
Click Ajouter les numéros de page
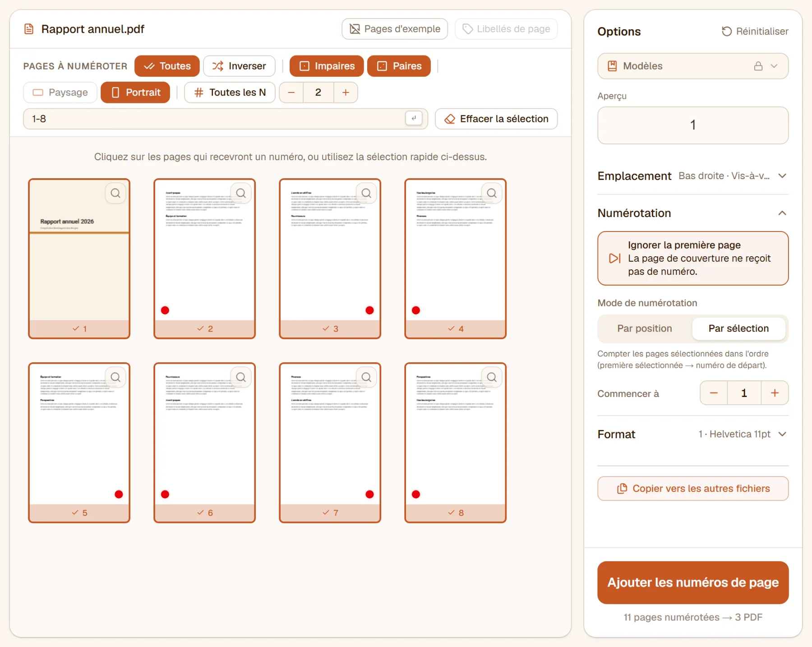pyautogui.click(x=693, y=582)
